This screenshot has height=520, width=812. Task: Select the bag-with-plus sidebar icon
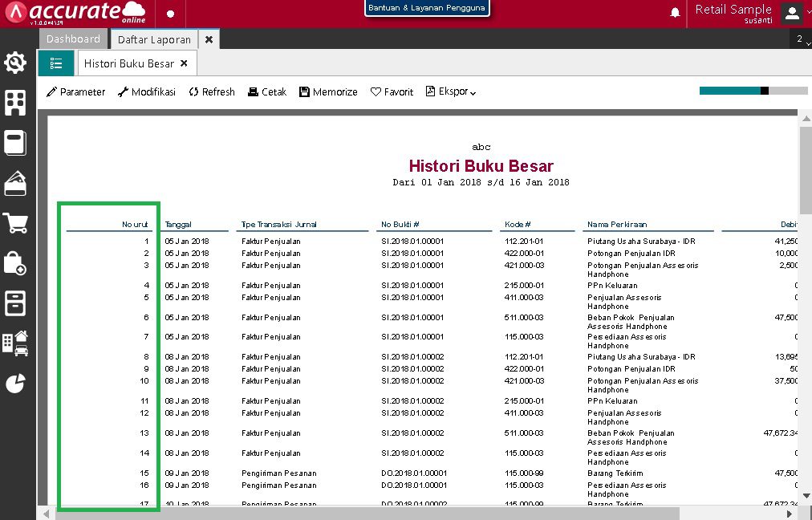pyautogui.click(x=16, y=263)
